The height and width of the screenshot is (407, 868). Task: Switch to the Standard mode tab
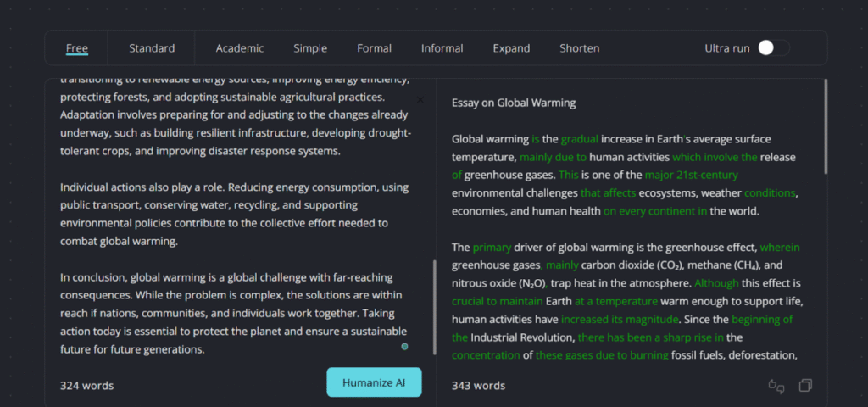click(x=152, y=48)
